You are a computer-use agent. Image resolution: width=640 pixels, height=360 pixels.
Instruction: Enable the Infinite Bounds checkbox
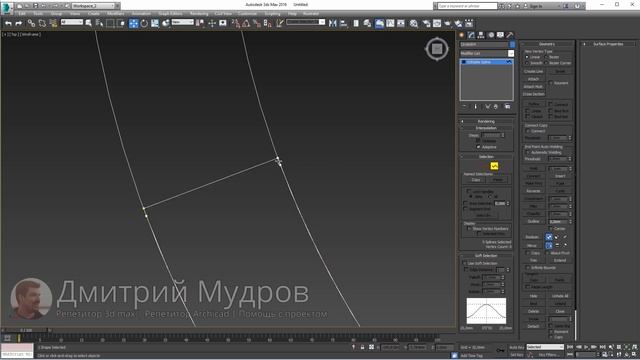528,268
